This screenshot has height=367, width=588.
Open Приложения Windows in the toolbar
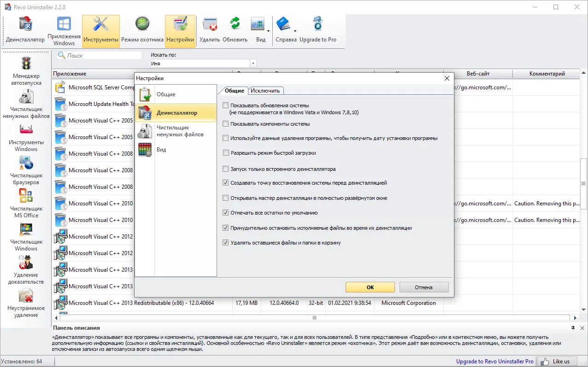pyautogui.click(x=64, y=30)
